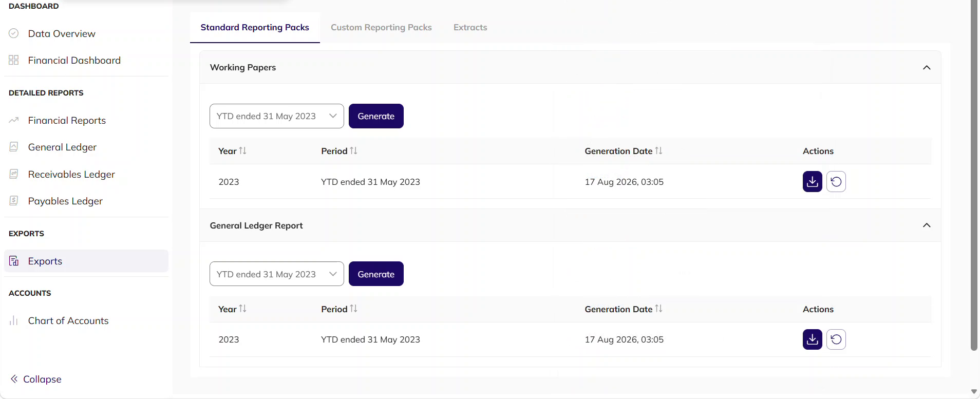Viewport: 980px width, 399px height.
Task: Collapse the sidebar navigation
Action: coord(36,379)
